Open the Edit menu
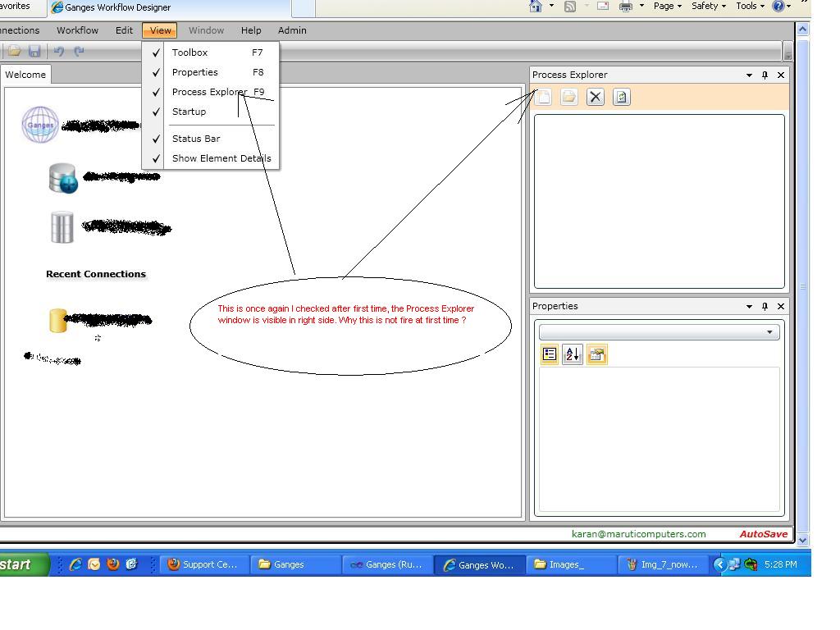This screenshot has height=630, width=840. 125,30
